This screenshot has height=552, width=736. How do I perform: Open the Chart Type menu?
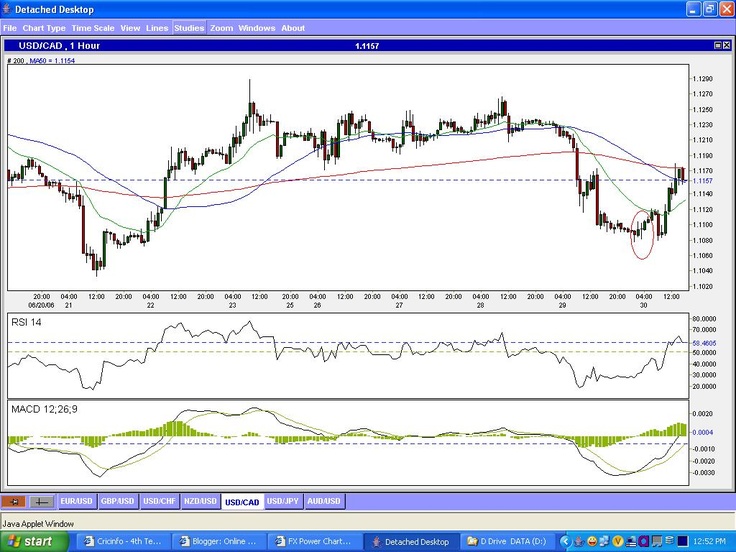[44, 28]
